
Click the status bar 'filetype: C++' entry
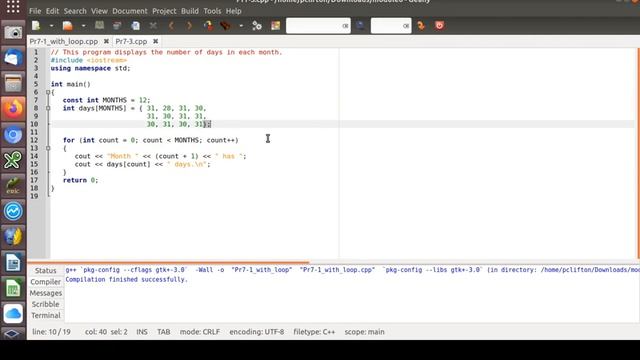tap(314, 332)
